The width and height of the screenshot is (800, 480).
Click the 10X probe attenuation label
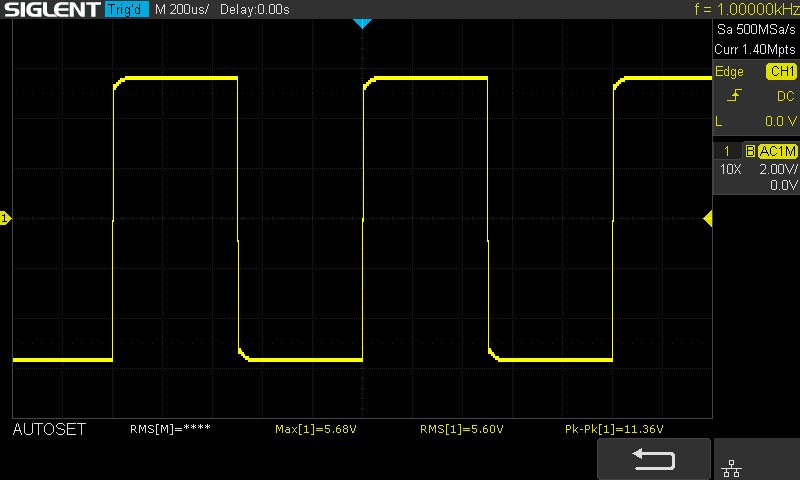(730, 169)
